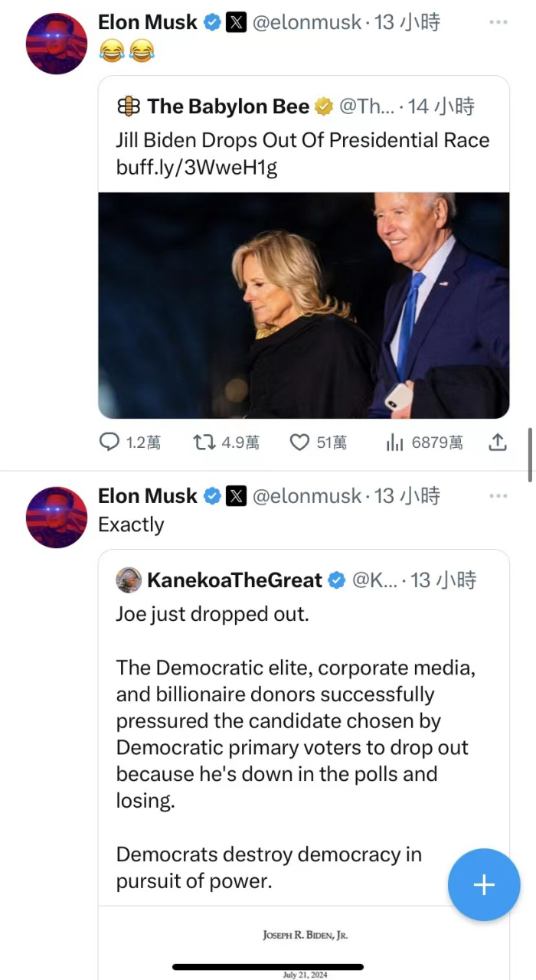
Task: Retweet the post with 4.9萬 reposts
Action: (x=226, y=442)
